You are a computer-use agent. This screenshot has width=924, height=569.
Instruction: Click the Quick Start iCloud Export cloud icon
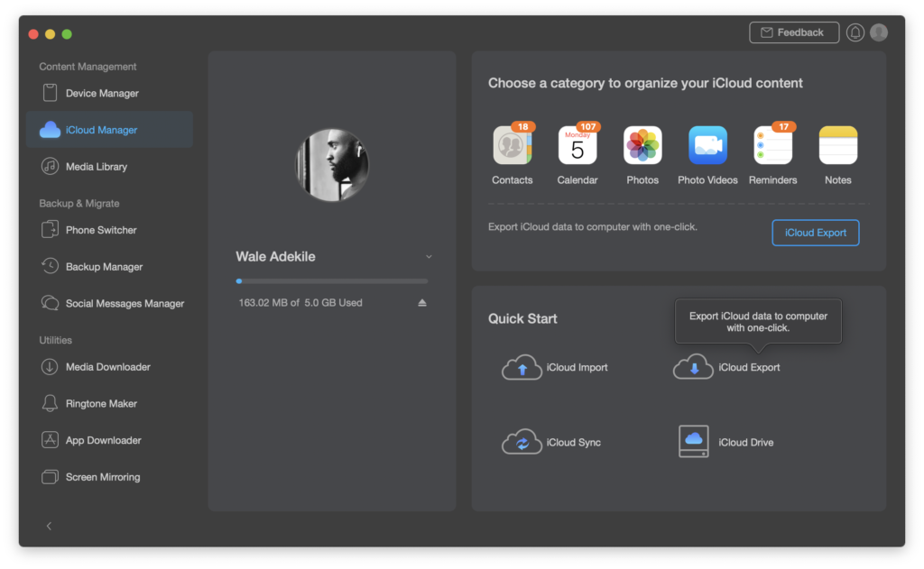[x=694, y=367]
